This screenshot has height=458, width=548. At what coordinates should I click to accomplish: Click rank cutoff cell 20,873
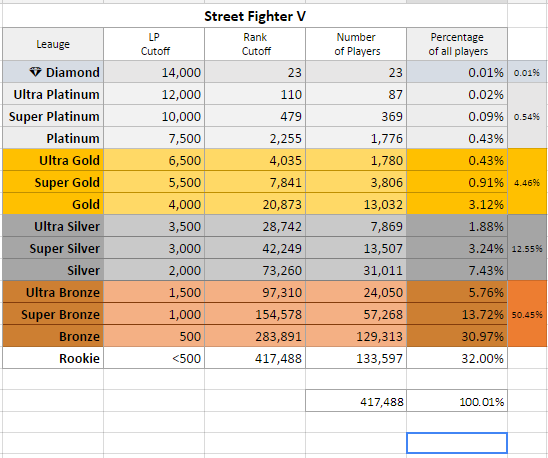point(255,204)
